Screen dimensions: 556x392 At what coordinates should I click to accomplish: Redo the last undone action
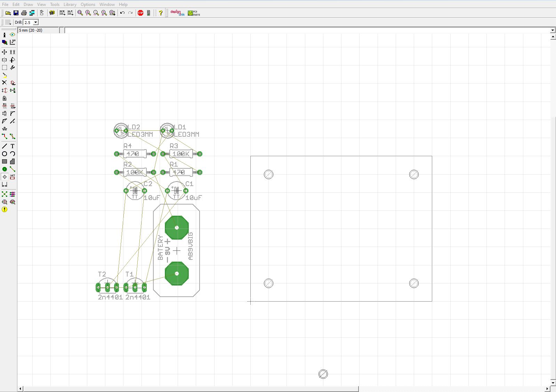click(130, 13)
